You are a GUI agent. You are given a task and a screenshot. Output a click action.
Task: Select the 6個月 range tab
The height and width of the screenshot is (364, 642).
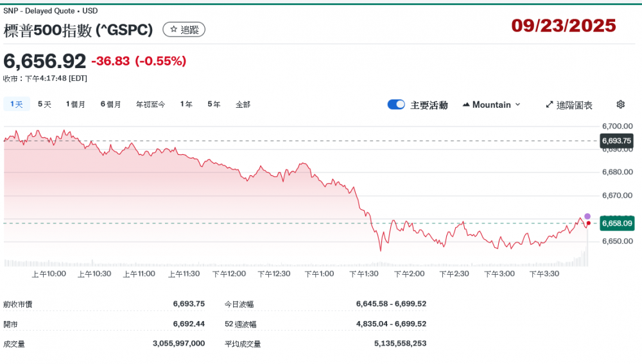tap(110, 104)
